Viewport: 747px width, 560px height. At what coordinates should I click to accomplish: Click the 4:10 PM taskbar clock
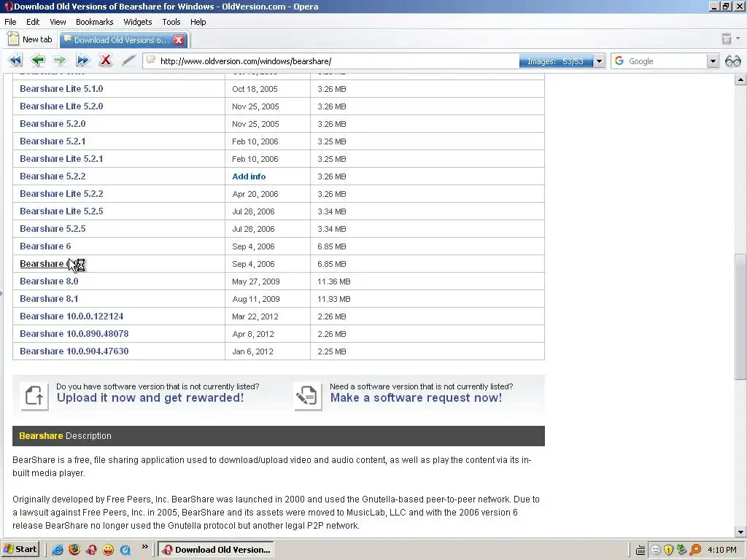pos(722,550)
